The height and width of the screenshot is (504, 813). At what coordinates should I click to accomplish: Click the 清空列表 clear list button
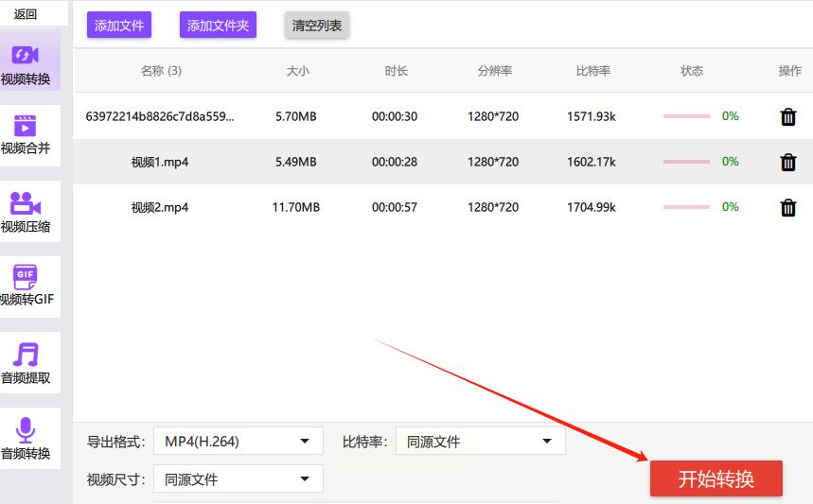pos(317,26)
